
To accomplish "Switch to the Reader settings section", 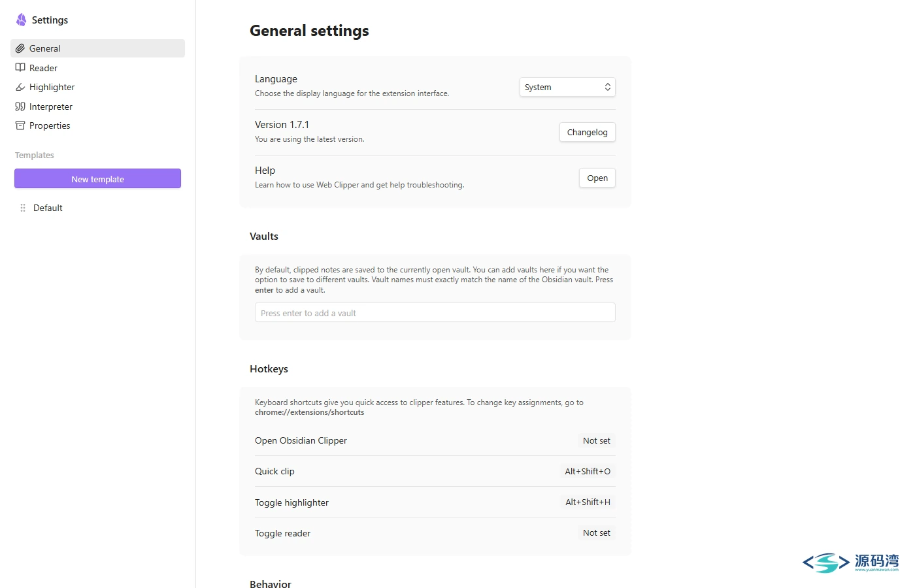I will 97,68.
